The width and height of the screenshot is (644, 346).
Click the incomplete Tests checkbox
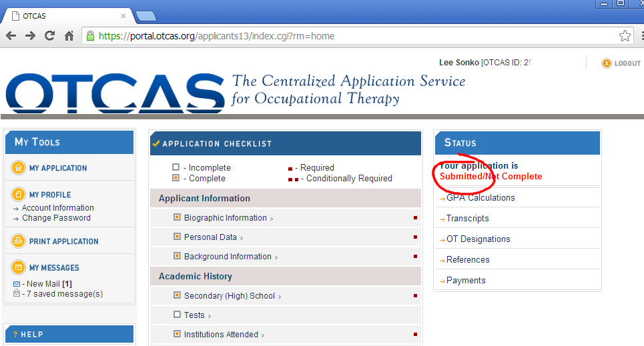coord(177,315)
